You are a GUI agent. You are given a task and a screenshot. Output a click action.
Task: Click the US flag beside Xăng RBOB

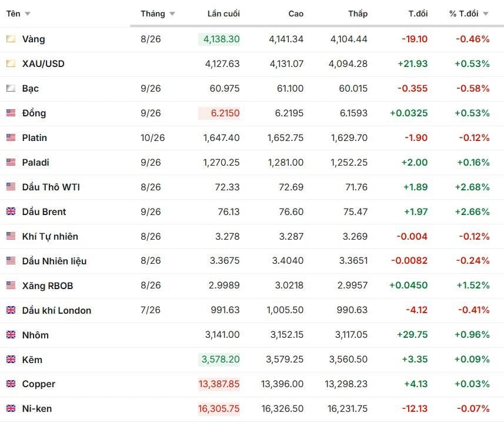tap(11, 285)
